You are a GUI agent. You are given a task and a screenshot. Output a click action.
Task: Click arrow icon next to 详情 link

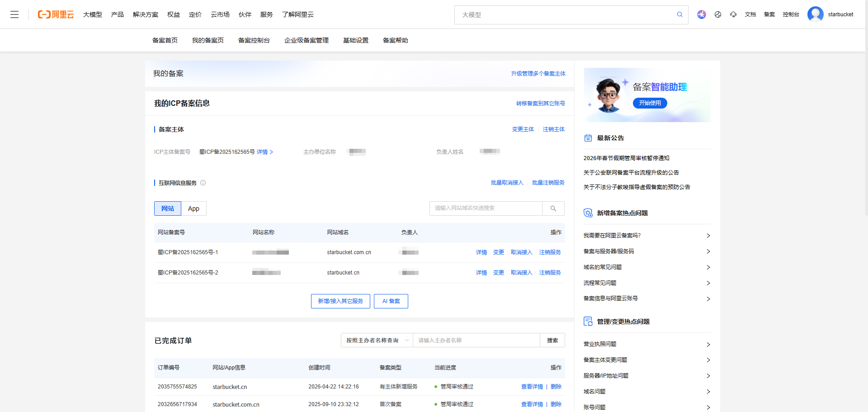(271, 152)
